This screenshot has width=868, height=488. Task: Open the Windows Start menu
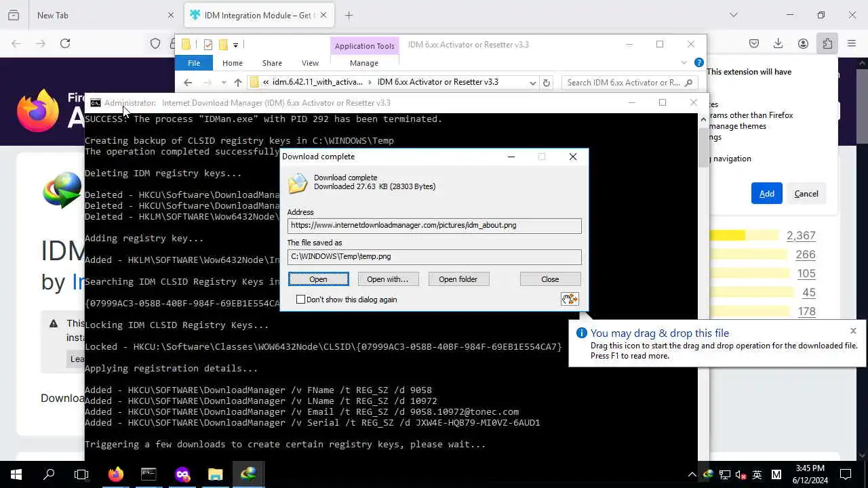(16, 474)
